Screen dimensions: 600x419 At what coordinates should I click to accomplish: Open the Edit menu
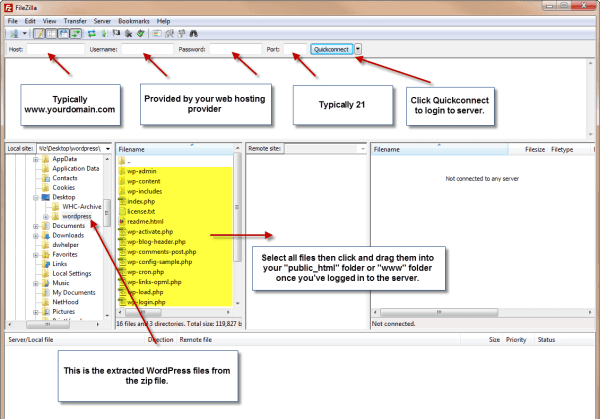[30, 21]
